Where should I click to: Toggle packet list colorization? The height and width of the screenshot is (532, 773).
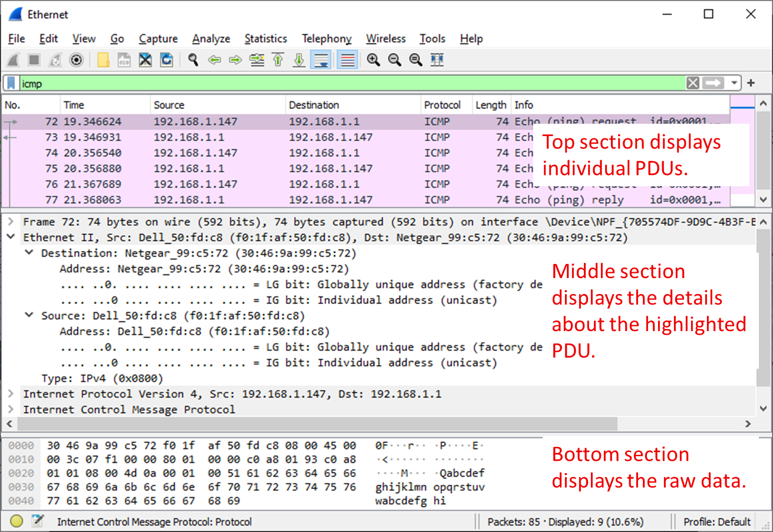348,60
